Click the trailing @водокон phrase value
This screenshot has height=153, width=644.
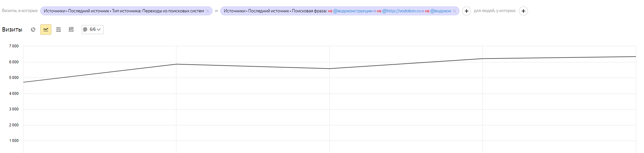click(441, 11)
